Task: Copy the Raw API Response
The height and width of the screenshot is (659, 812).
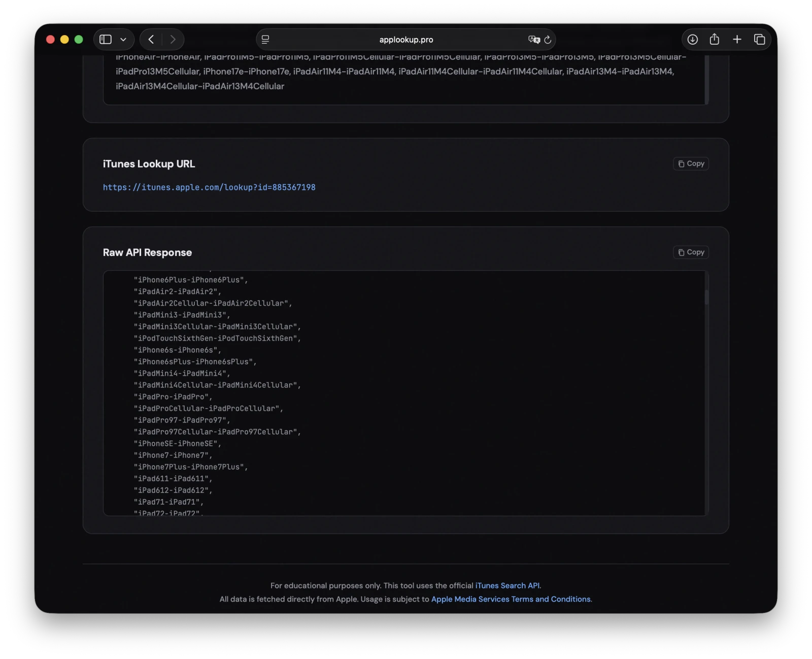Action: coord(691,252)
